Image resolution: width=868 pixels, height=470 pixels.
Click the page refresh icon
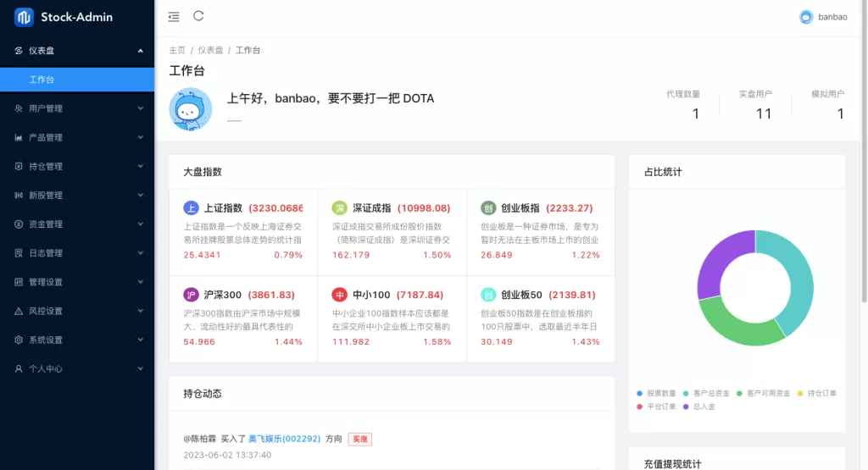198,16
